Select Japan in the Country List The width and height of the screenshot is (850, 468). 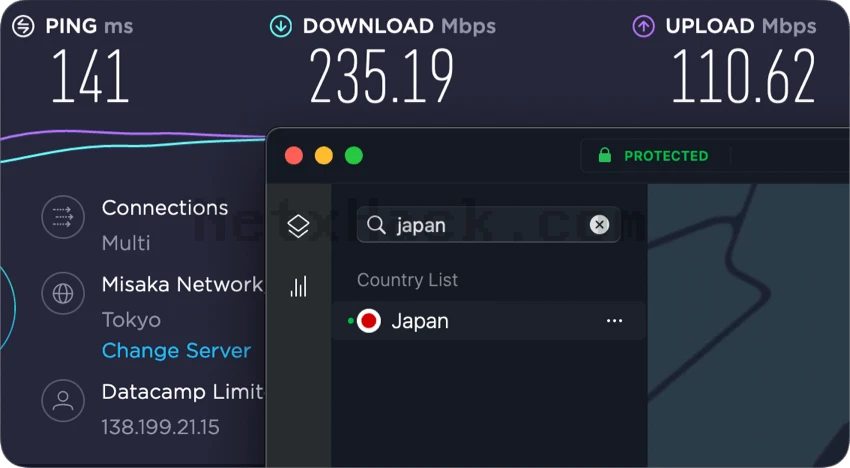click(488, 321)
